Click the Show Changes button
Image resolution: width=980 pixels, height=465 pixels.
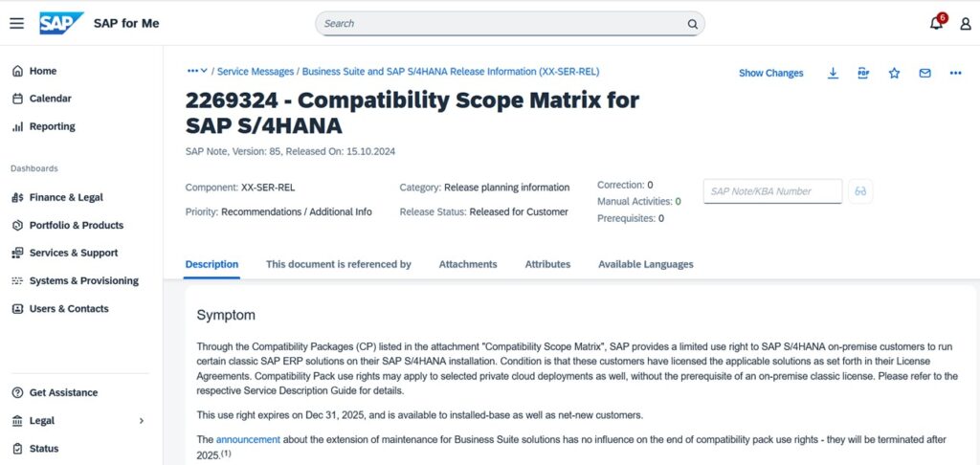click(770, 73)
